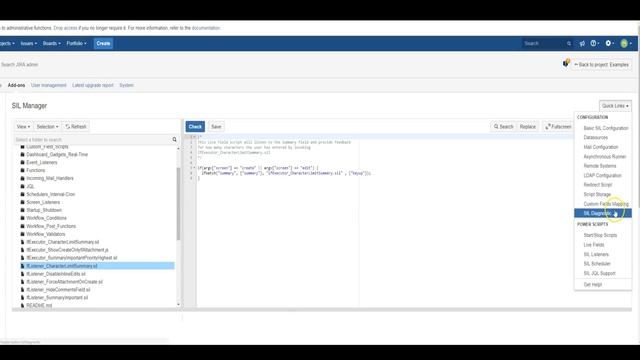Click the editor Replace button
640x360 pixels.
pos(528,127)
